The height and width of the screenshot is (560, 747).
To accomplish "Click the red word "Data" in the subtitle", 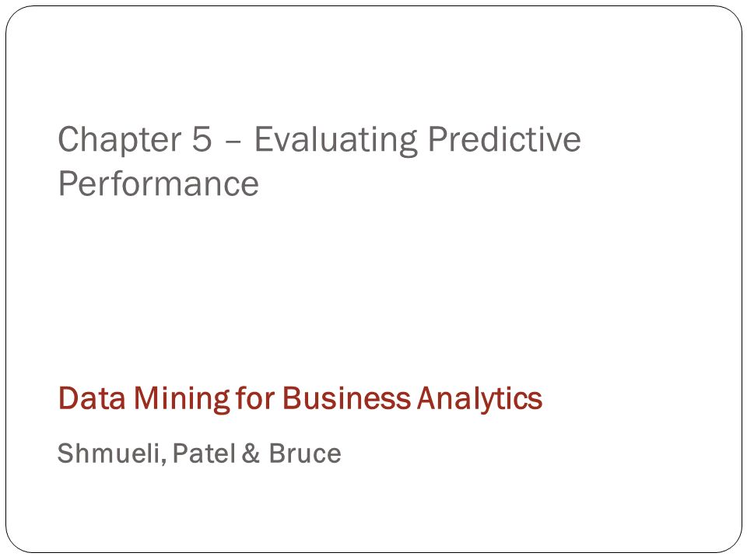I will point(92,398).
